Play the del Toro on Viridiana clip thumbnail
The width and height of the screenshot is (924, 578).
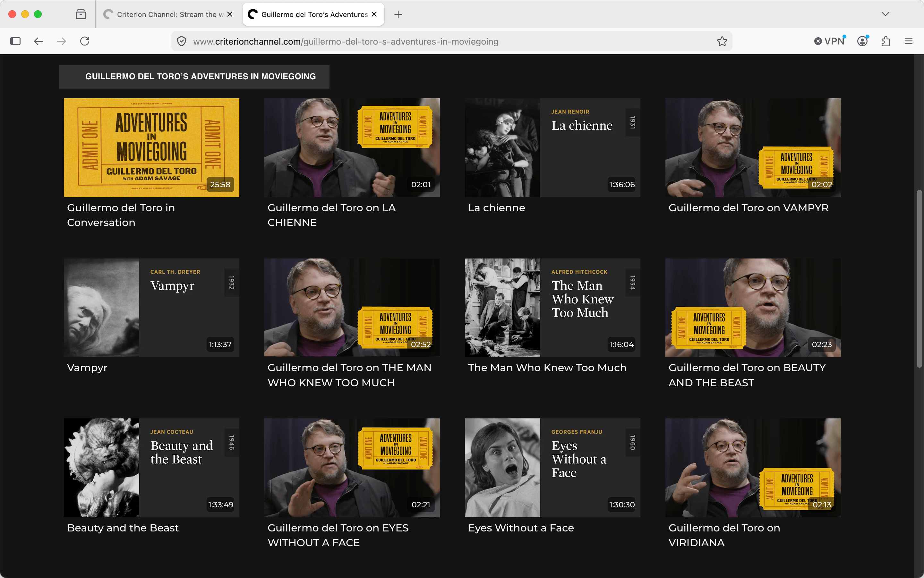click(753, 468)
